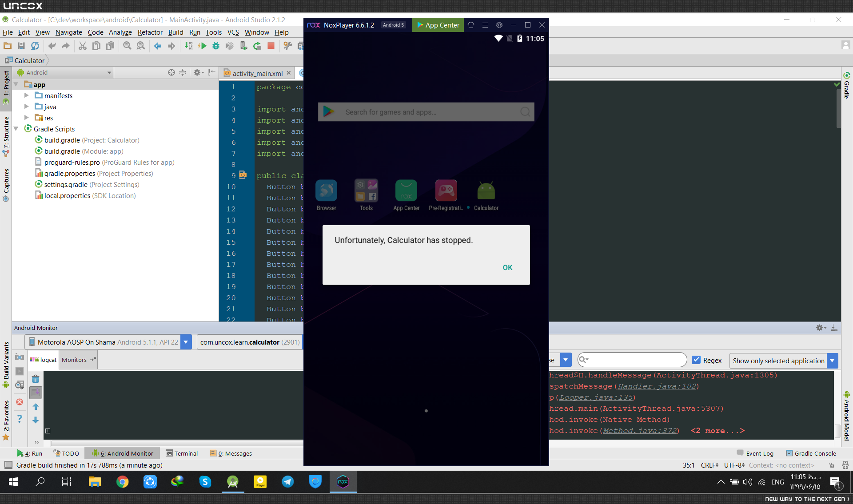
Task: Collapse the app module node
Action: click(x=16, y=84)
